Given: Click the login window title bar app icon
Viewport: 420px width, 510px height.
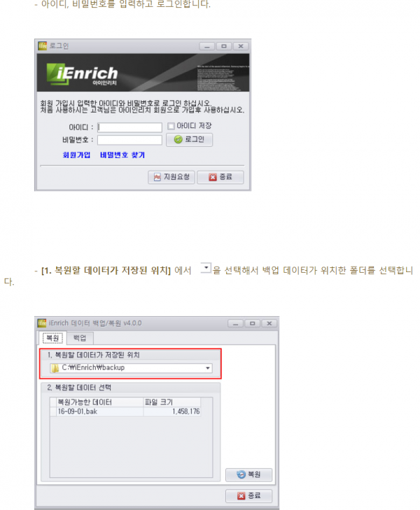Looking at the screenshot, I should [42, 46].
